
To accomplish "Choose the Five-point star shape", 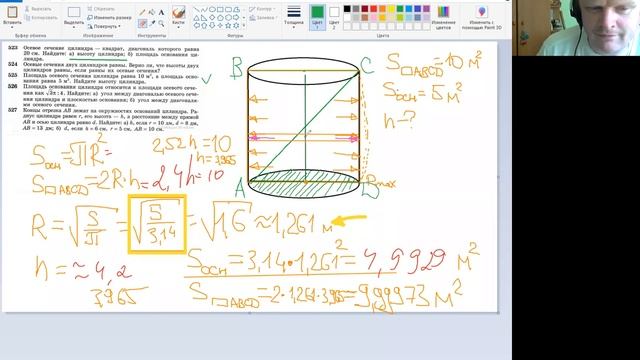I will (x=228, y=25).
